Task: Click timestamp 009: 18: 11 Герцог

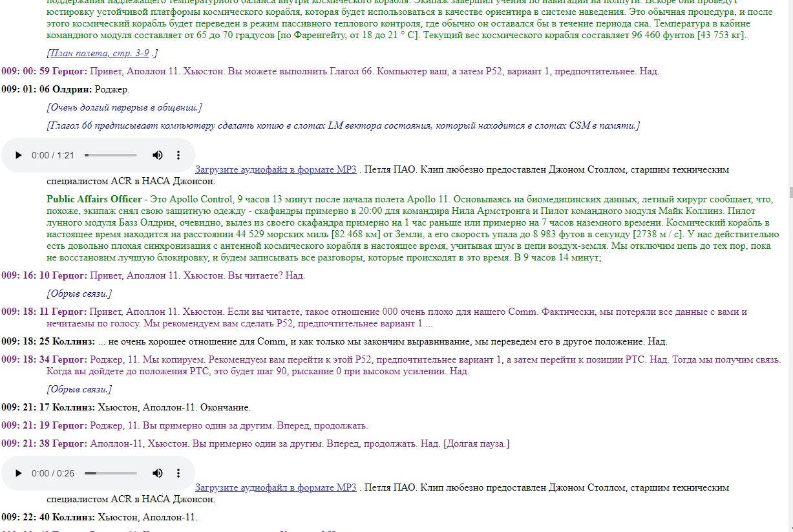Action: point(45,312)
